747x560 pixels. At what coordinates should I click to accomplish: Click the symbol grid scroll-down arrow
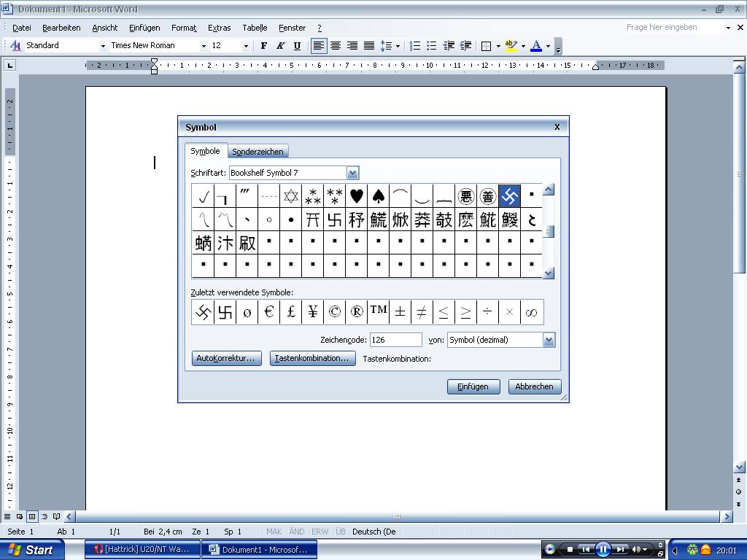point(549,273)
